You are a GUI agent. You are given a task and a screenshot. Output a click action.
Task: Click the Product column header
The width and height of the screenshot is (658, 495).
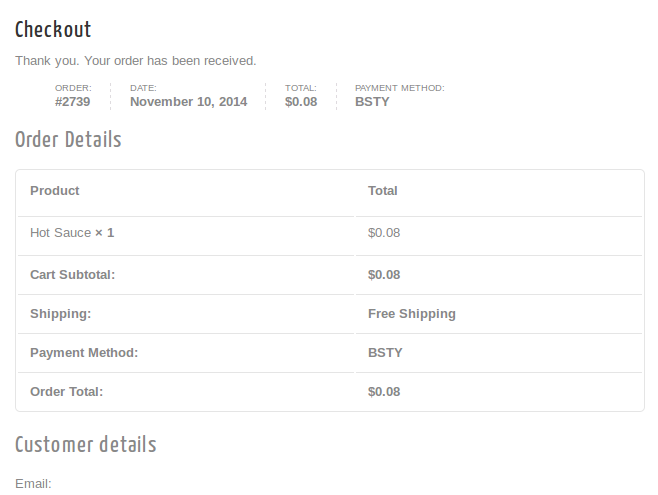(x=55, y=191)
